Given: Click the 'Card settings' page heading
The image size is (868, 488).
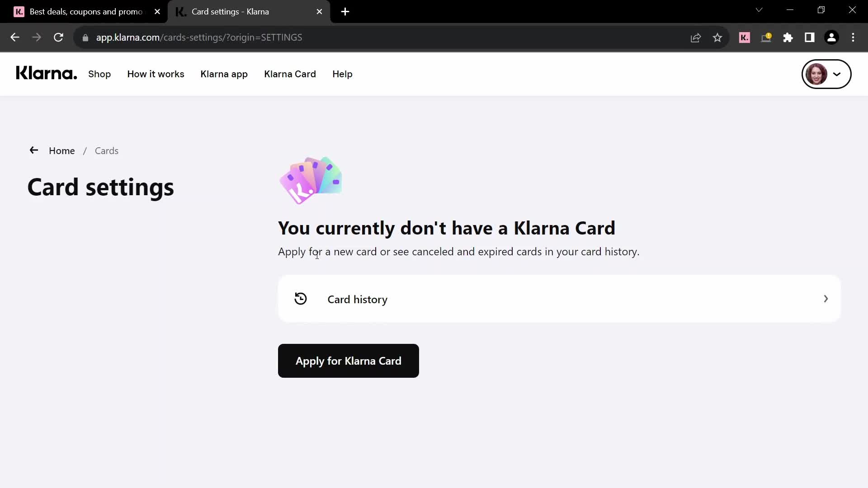Looking at the screenshot, I should pos(100,187).
